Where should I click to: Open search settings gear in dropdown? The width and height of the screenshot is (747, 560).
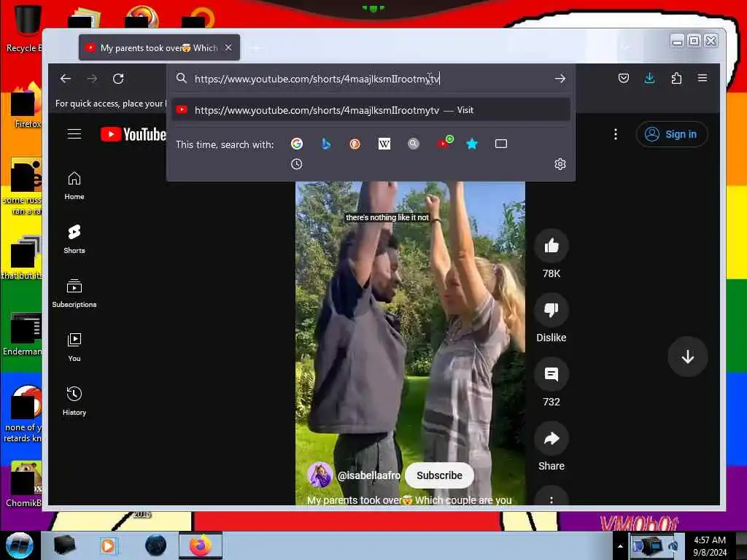(x=560, y=164)
